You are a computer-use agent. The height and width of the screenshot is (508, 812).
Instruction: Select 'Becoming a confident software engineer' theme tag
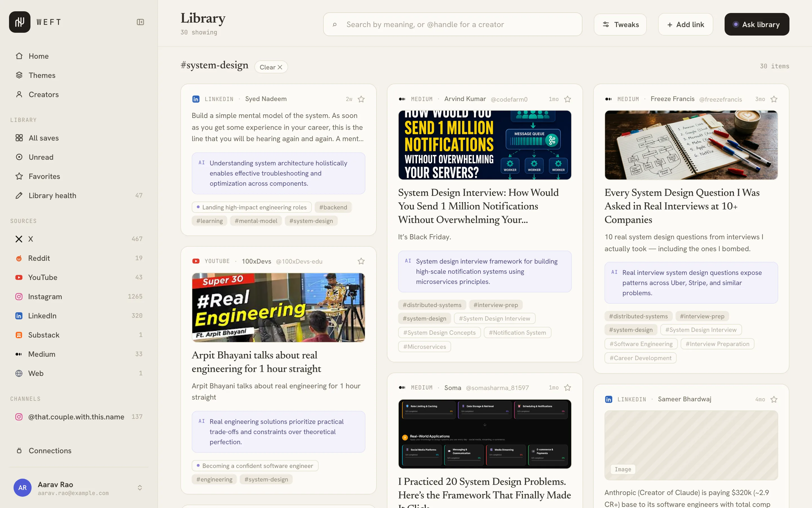(255, 466)
